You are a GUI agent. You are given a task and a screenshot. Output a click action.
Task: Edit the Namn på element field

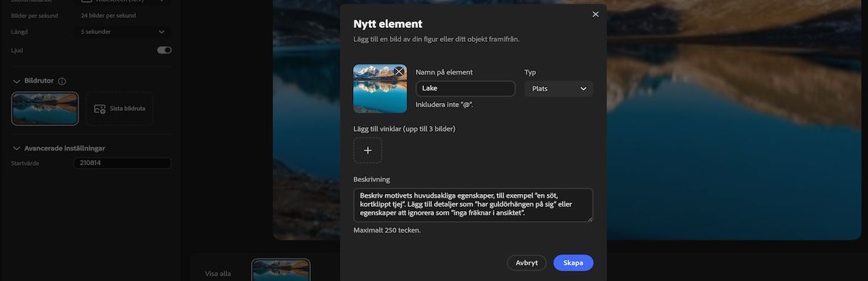[465, 88]
